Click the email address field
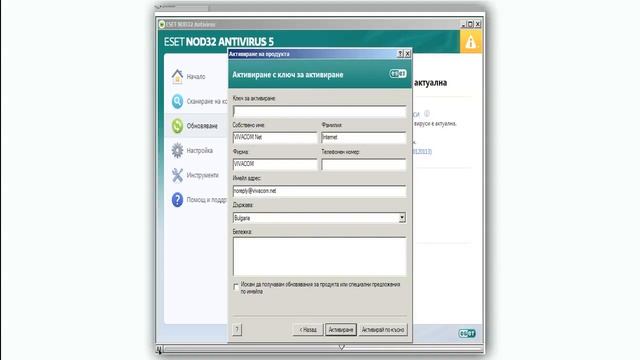Viewport: 640px width, 360px height. (x=320, y=191)
